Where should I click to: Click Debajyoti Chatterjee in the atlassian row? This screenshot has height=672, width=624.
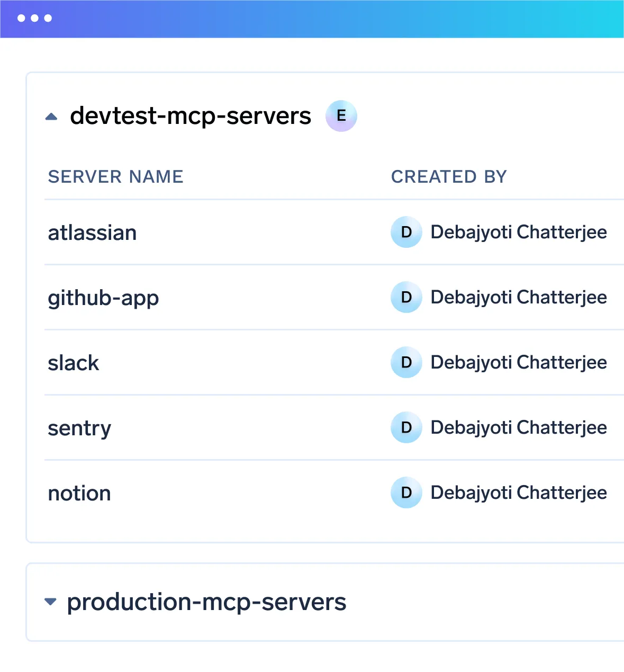519,232
